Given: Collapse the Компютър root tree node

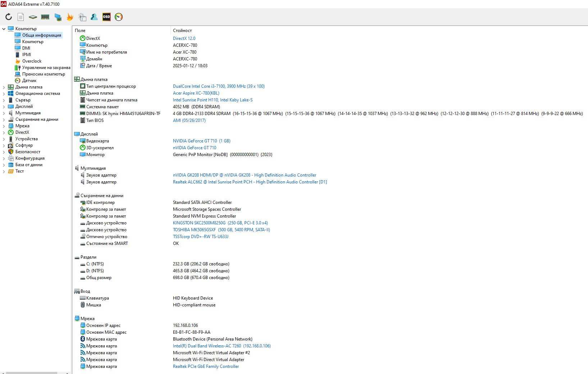Looking at the screenshot, I should pos(4,29).
